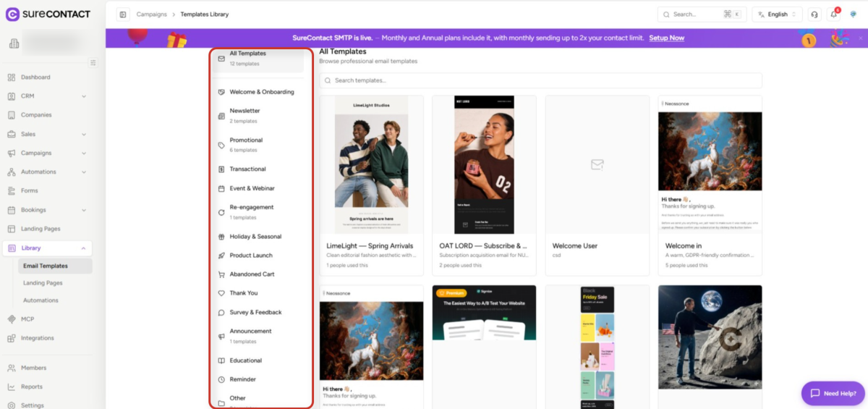Open the headset support icon
The height and width of the screenshot is (409, 868).
tap(815, 14)
